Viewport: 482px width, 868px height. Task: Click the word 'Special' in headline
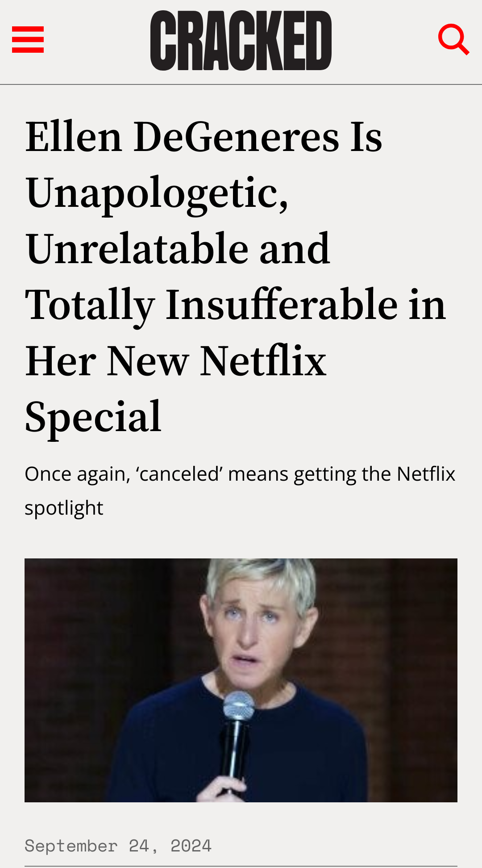(x=93, y=418)
